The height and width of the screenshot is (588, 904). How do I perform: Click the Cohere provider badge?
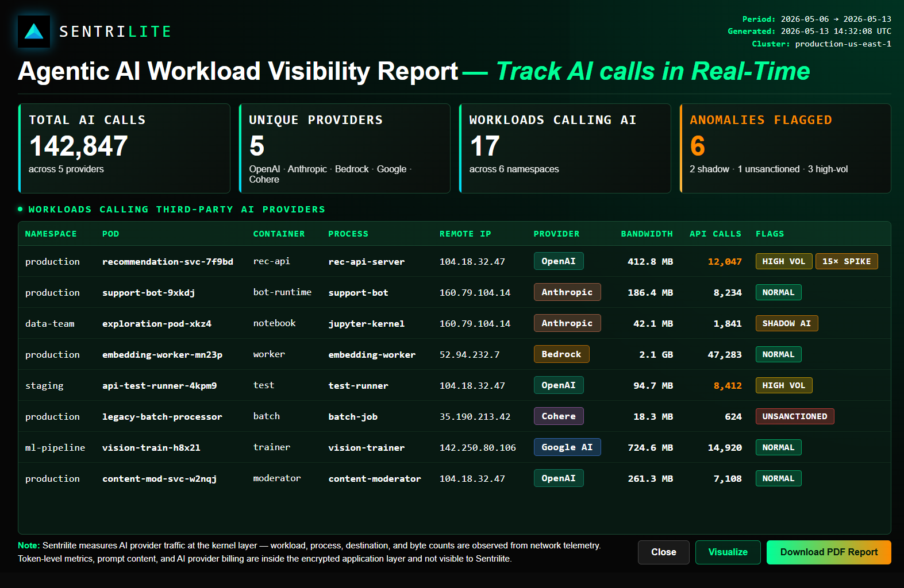point(559,416)
